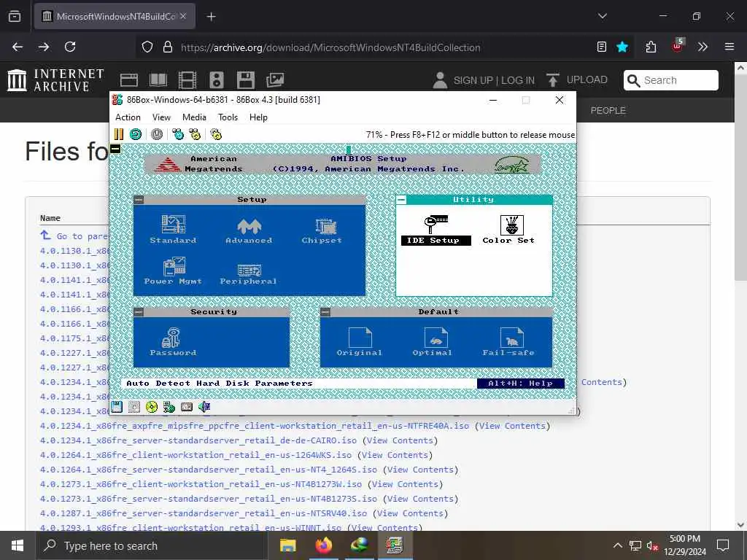Select the MicrosoftWindowsNT4BuildCollection browser tab
Image resolution: width=747 pixels, height=560 pixels.
point(115,17)
